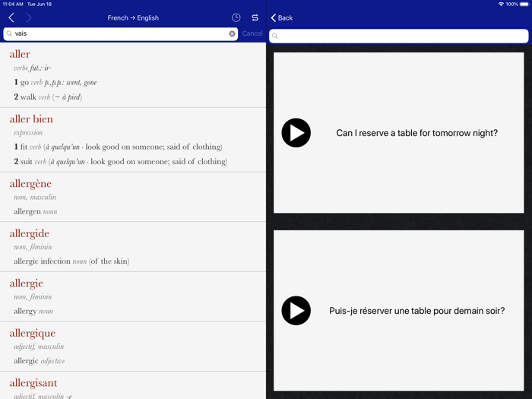This screenshot has height=399, width=532.
Task: Clear the 'vais' search text
Action: point(232,33)
